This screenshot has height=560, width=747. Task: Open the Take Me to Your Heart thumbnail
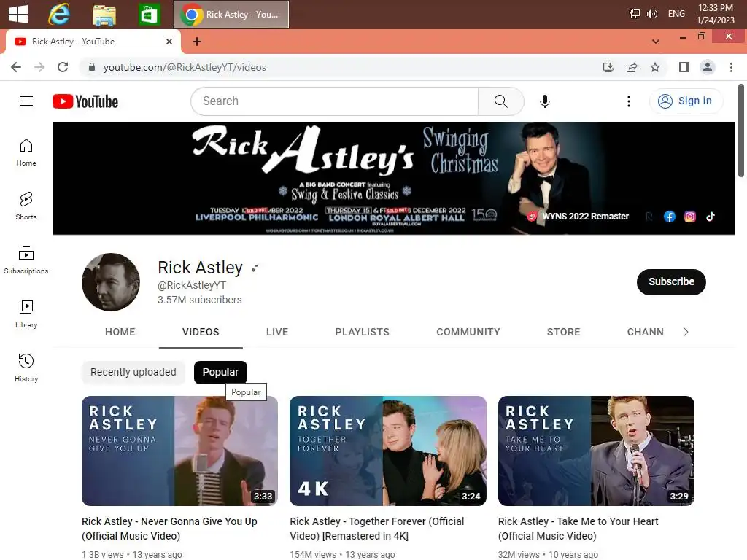(x=596, y=451)
